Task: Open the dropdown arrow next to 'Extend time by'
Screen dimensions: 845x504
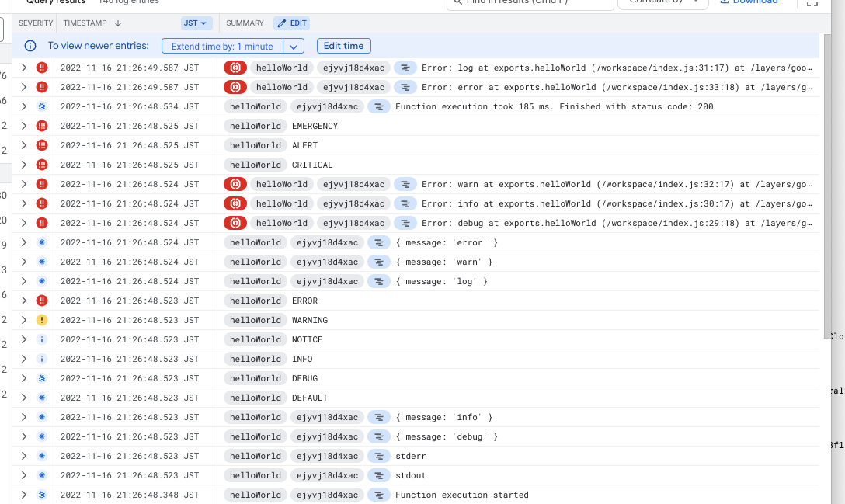Action: [294, 47]
